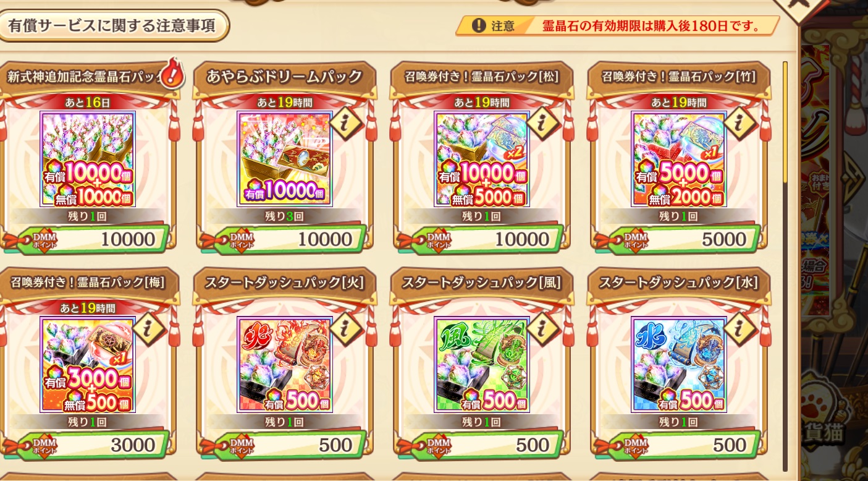Click the exclamation icon beside 注意
Screen dimensions: 868x481
pyautogui.click(x=478, y=25)
